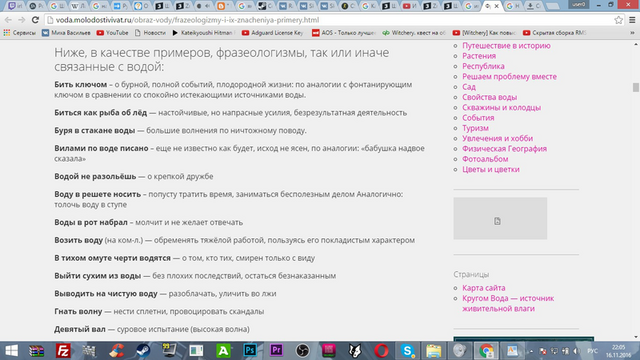Close the active browser tab
This screenshot has width=640, height=360.
pyautogui.click(x=496, y=6)
